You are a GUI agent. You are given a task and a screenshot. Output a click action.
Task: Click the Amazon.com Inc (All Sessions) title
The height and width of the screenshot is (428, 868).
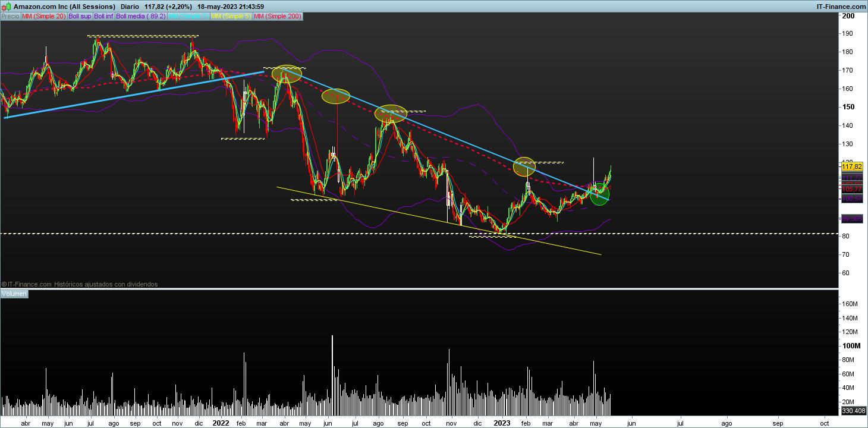point(64,7)
